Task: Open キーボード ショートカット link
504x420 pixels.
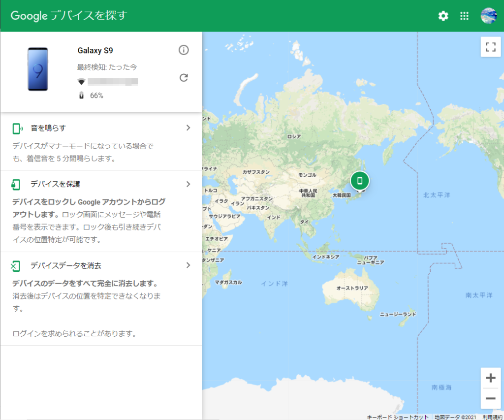Action: coord(398,417)
